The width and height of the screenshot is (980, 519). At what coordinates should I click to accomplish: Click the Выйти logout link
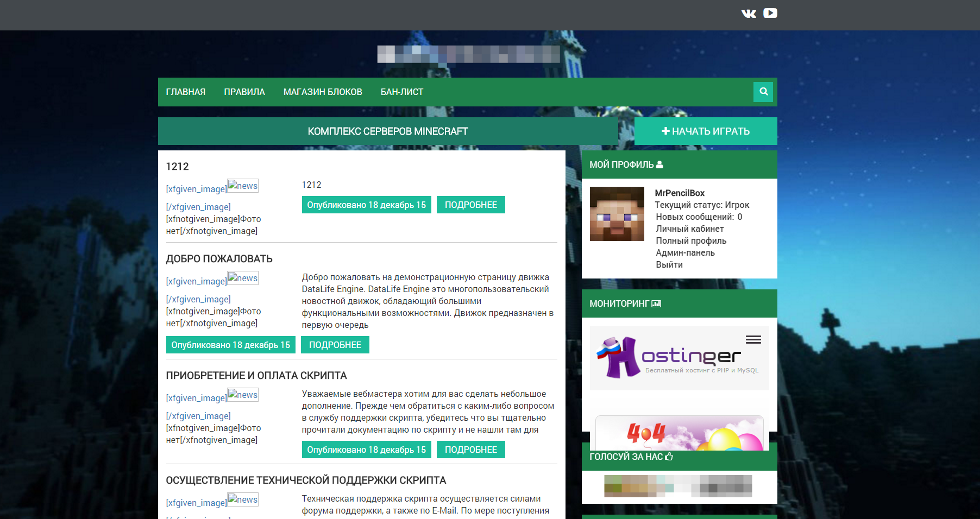[669, 265]
